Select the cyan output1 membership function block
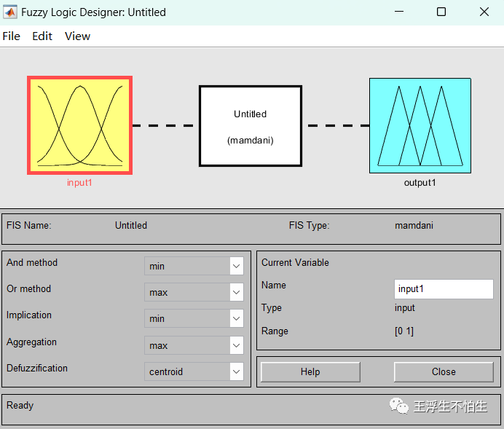 [420, 126]
